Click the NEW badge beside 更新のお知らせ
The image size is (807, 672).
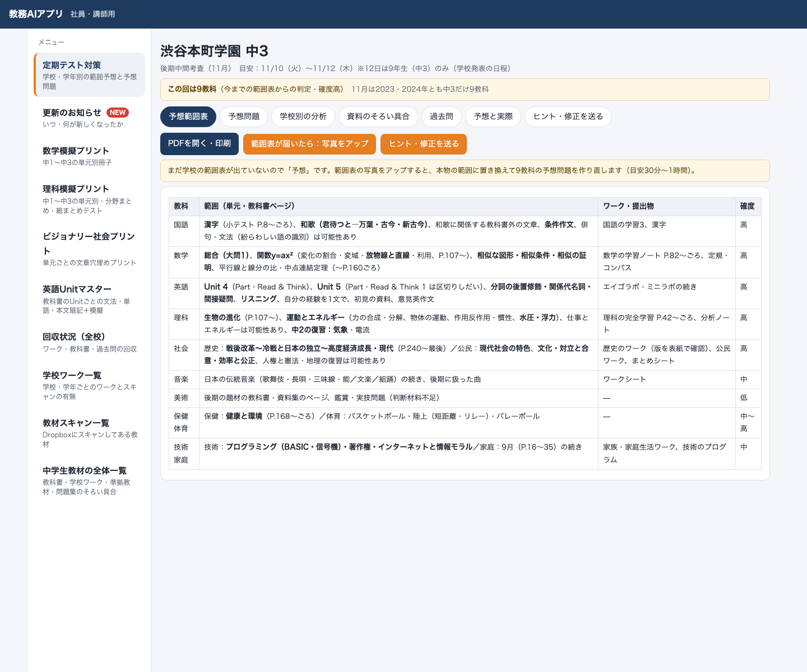point(118,113)
